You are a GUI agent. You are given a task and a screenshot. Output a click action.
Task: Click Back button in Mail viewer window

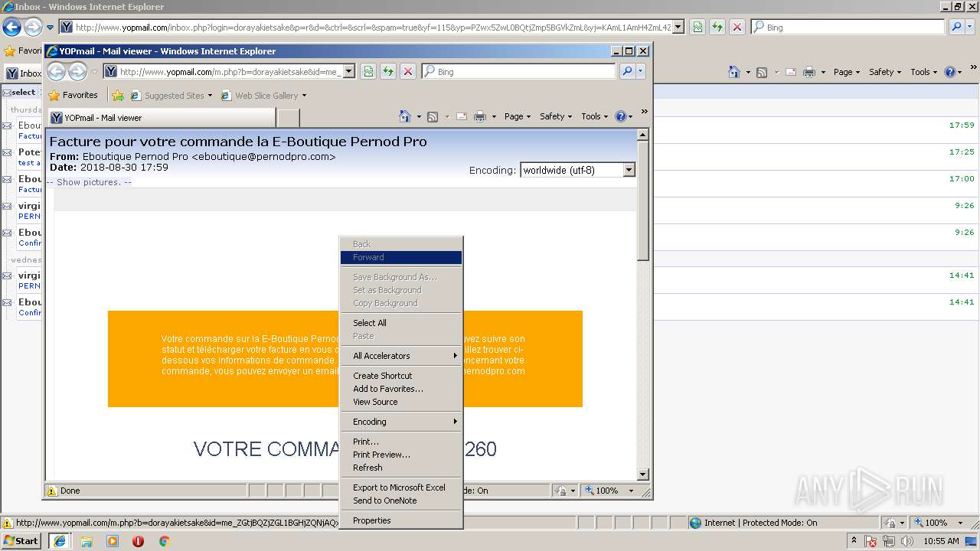pos(57,71)
